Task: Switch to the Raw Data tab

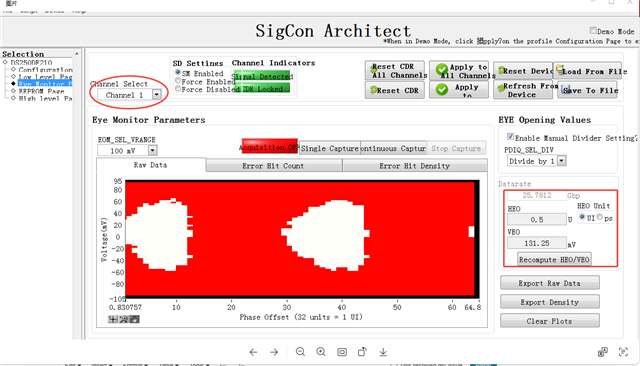Action: pos(151,165)
